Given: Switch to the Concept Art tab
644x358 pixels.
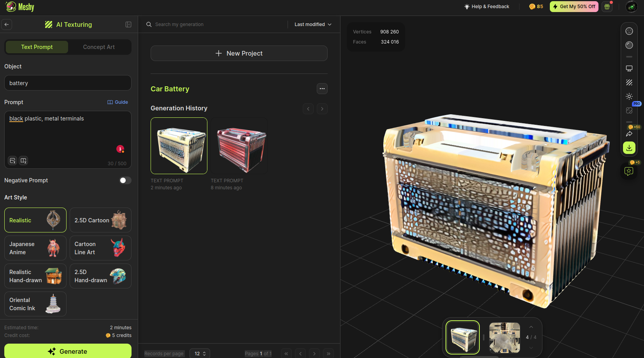Looking at the screenshot, I should click(99, 47).
